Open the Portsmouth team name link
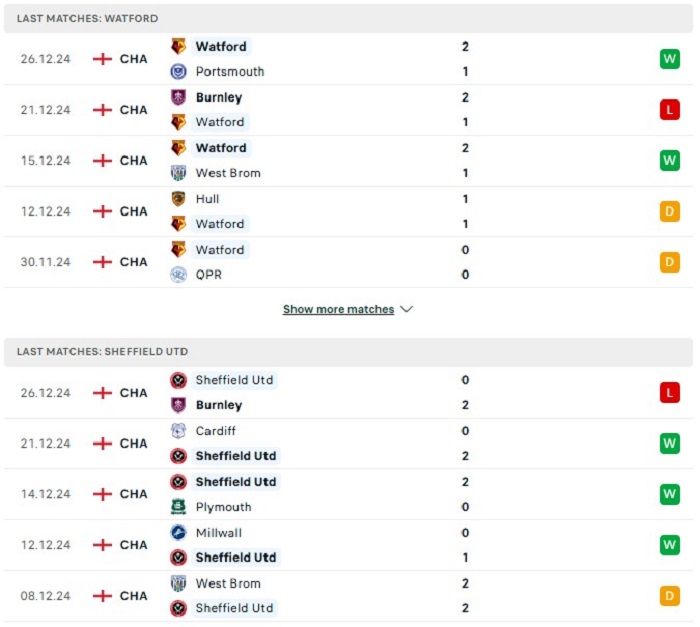The height and width of the screenshot is (627, 700). point(230,71)
